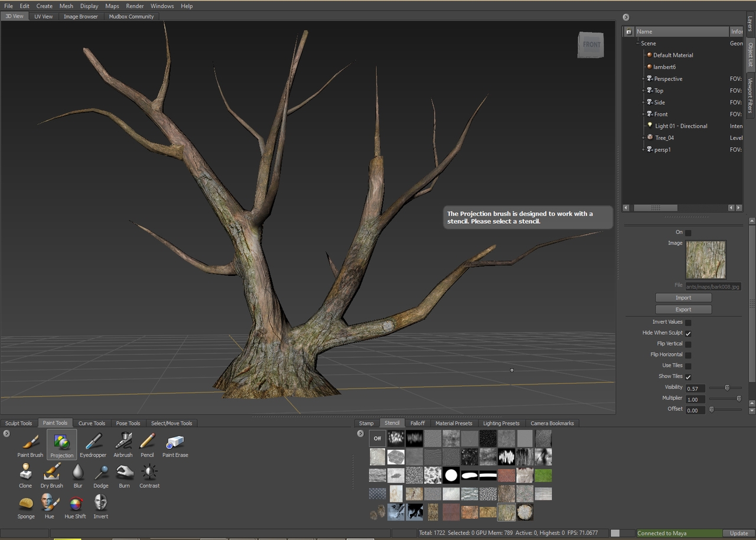Open the Maps menu
This screenshot has width=756, height=540.
(x=112, y=6)
